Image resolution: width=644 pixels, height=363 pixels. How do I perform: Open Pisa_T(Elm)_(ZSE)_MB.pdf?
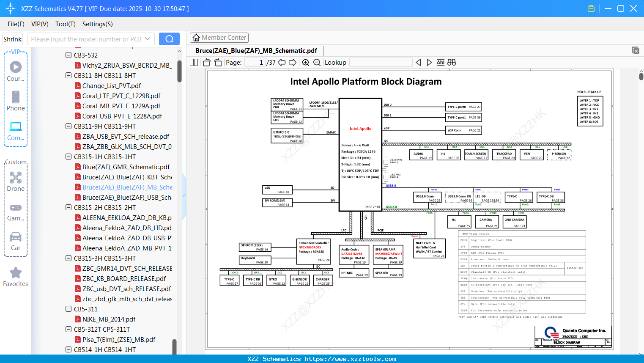[x=119, y=339]
